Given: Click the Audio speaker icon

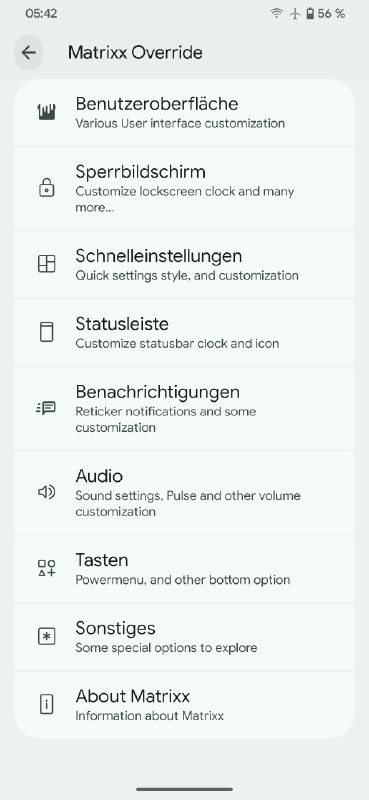Looking at the screenshot, I should coord(46,492).
